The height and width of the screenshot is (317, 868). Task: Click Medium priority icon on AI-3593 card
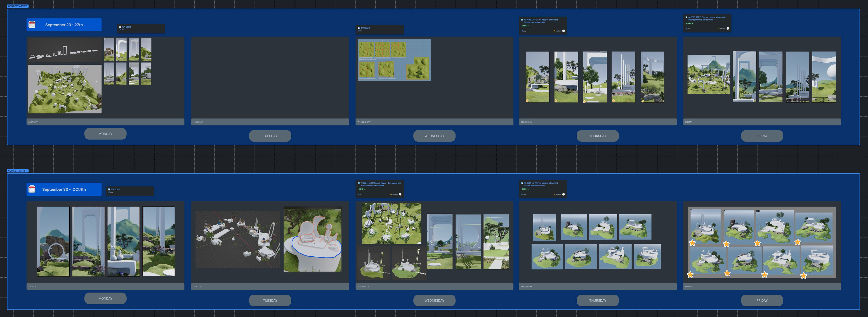pyautogui.click(x=719, y=28)
